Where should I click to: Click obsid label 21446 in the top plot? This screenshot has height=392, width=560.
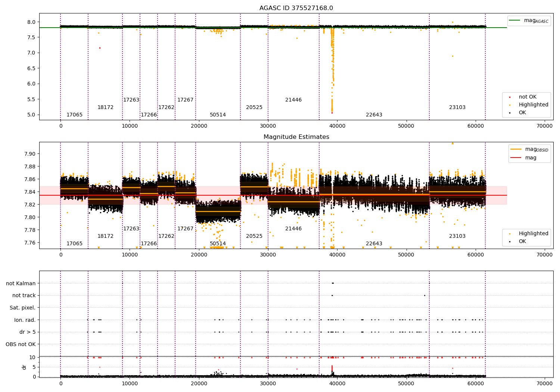[293, 100]
